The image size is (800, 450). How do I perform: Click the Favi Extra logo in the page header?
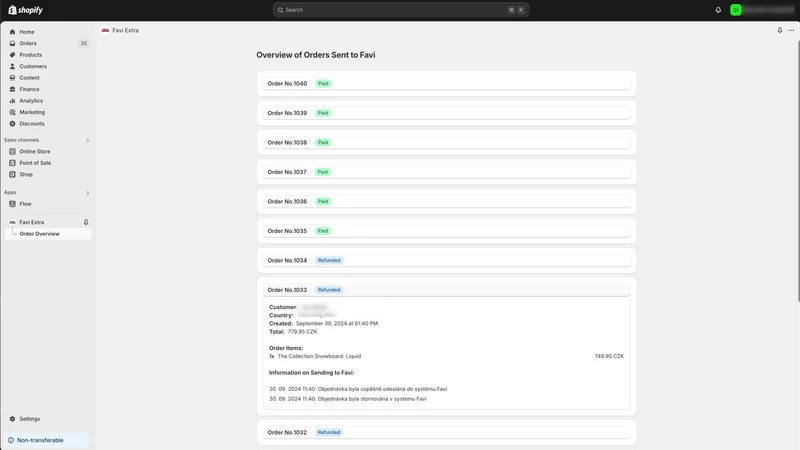click(x=105, y=30)
